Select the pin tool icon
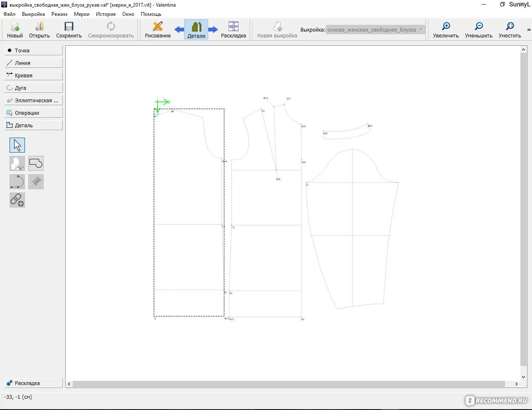Screen dimensions: 532x410 (36, 182)
